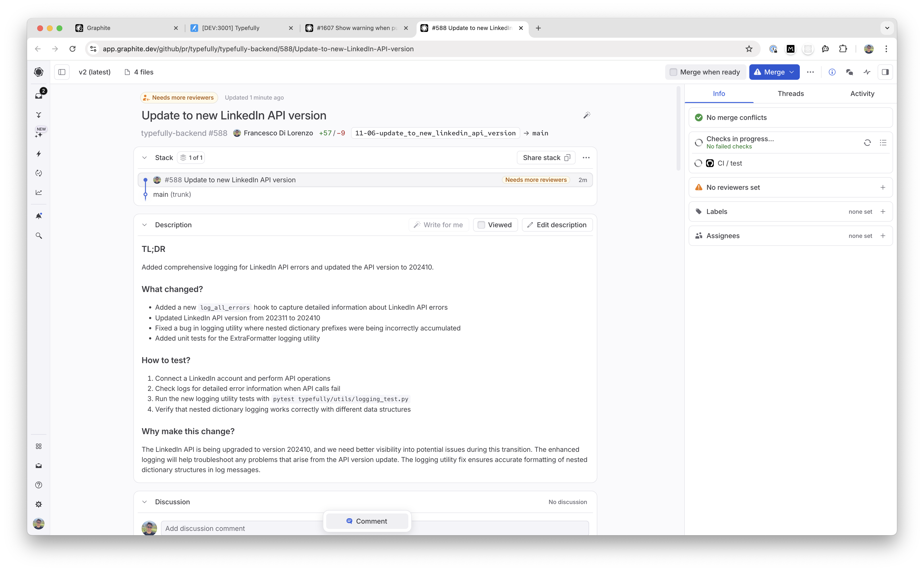
Task: Switch to the Activity tab
Action: pyautogui.click(x=862, y=94)
